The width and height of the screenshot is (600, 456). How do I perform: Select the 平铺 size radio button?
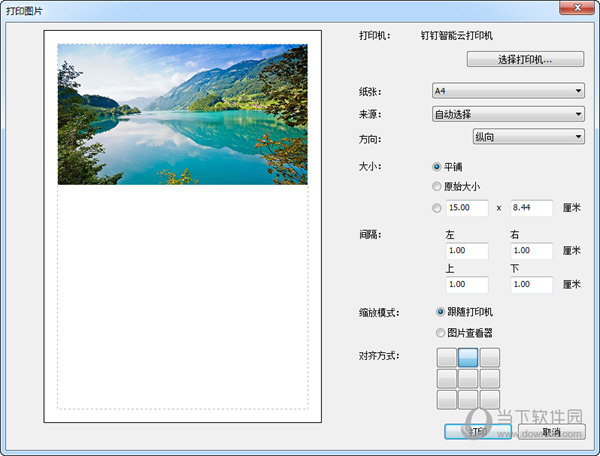point(437,167)
